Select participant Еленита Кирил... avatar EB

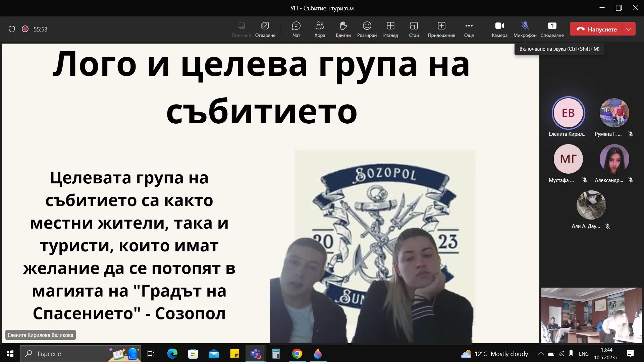tap(568, 113)
